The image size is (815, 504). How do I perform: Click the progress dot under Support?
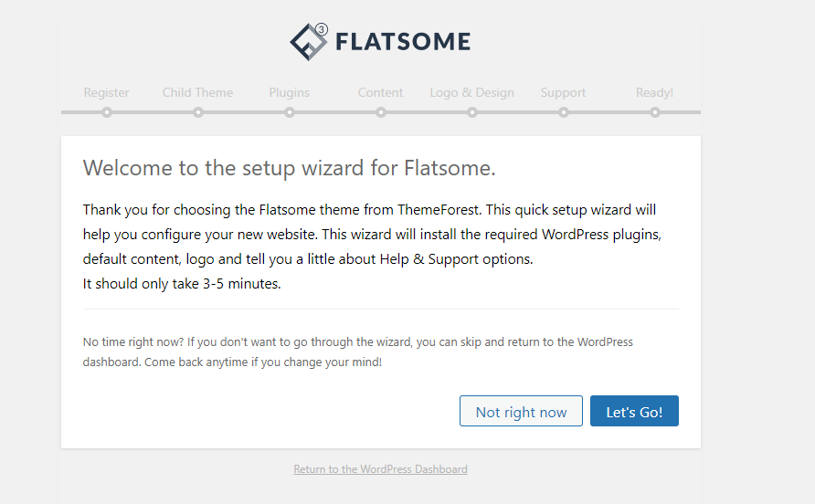tap(564, 112)
